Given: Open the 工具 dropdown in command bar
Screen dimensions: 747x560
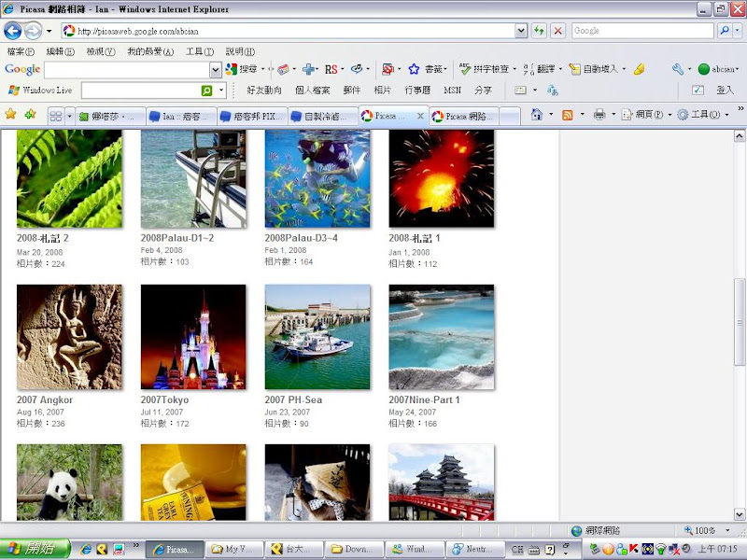Looking at the screenshot, I should click(x=702, y=115).
